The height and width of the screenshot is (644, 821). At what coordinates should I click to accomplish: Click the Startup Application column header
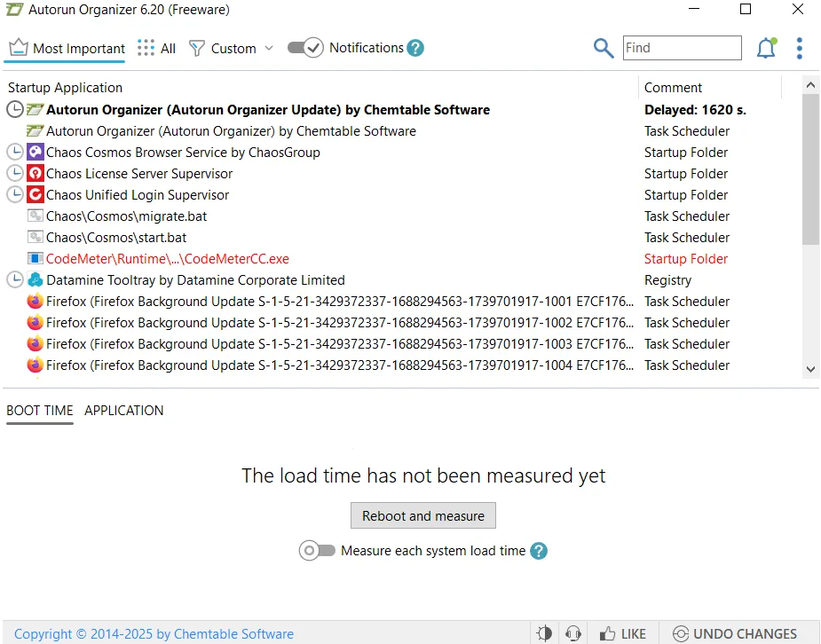coord(65,87)
